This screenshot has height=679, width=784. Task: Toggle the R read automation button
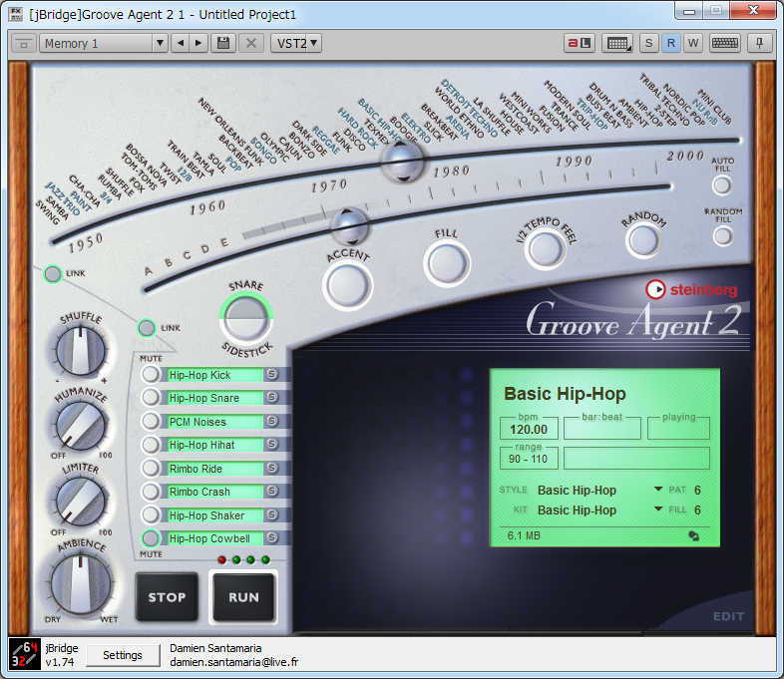point(671,44)
